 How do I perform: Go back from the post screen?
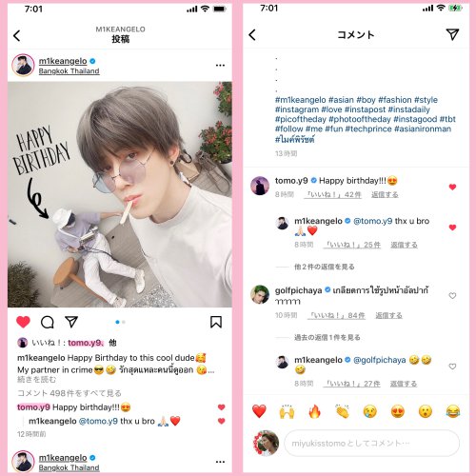(x=17, y=35)
